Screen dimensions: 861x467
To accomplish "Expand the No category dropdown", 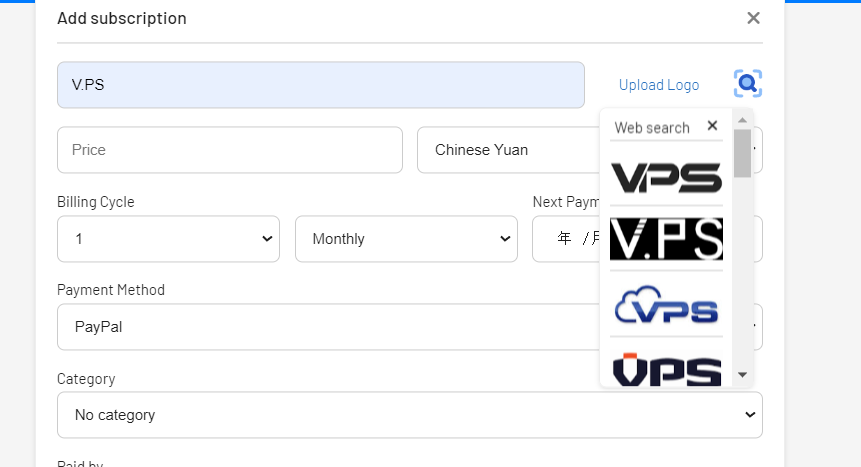I will coord(409,415).
